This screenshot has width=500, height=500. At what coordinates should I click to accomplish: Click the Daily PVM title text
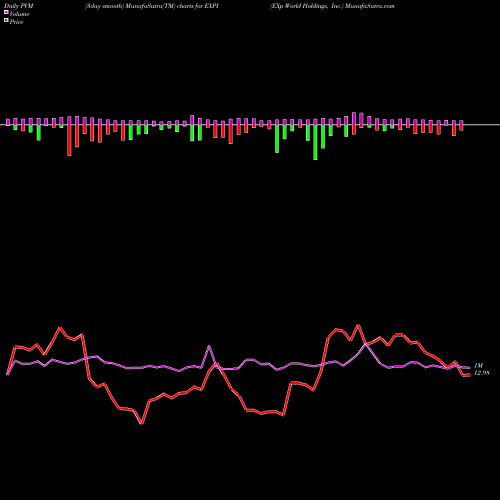(19, 6)
